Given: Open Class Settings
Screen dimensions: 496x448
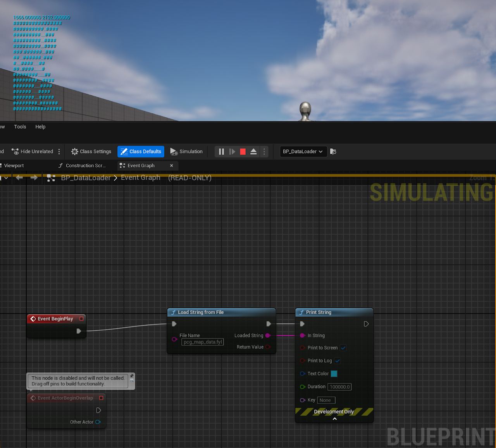Looking at the screenshot, I should (x=91, y=152).
